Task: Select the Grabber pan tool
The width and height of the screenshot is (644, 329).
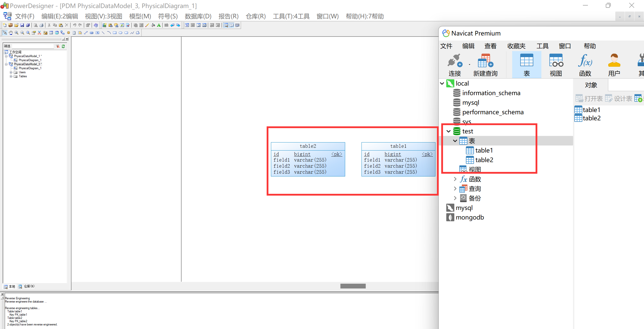Action: pos(11,33)
